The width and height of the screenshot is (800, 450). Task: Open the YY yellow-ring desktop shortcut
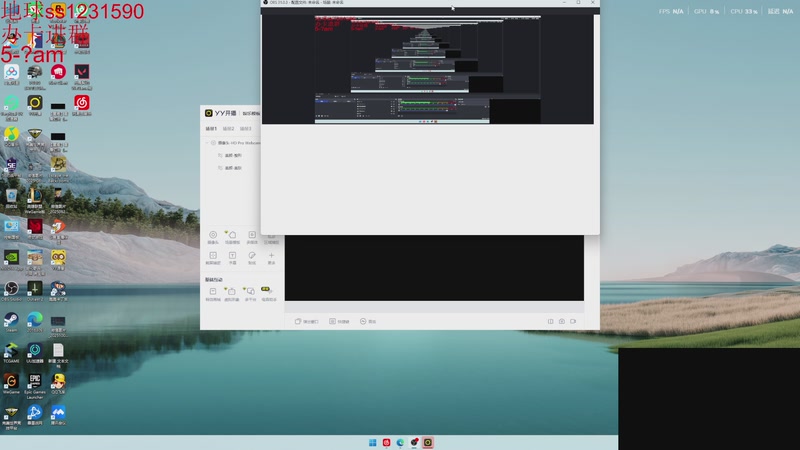[x=35, y=106]
